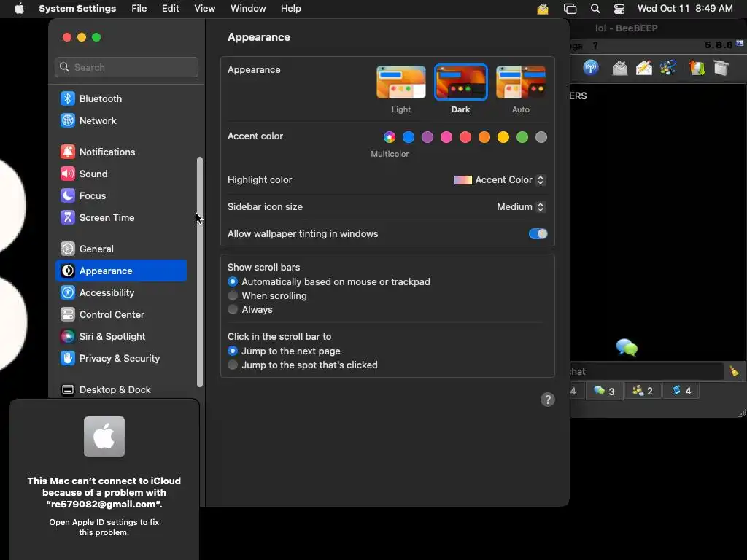Open the question mark menu in BeeBEEP
This screenshot has width=747, height=560.
pyautogui.click(x=595, y=46)
